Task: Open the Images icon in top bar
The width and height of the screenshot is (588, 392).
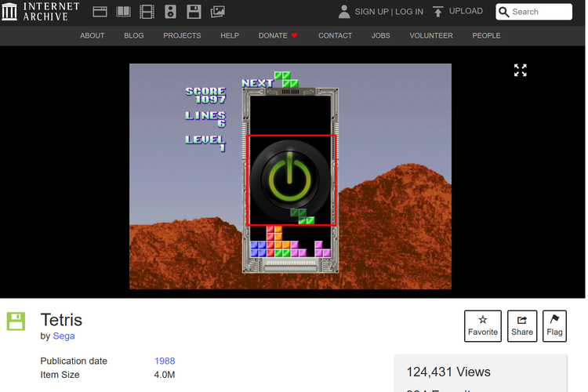Action: [x=217, y=12]
